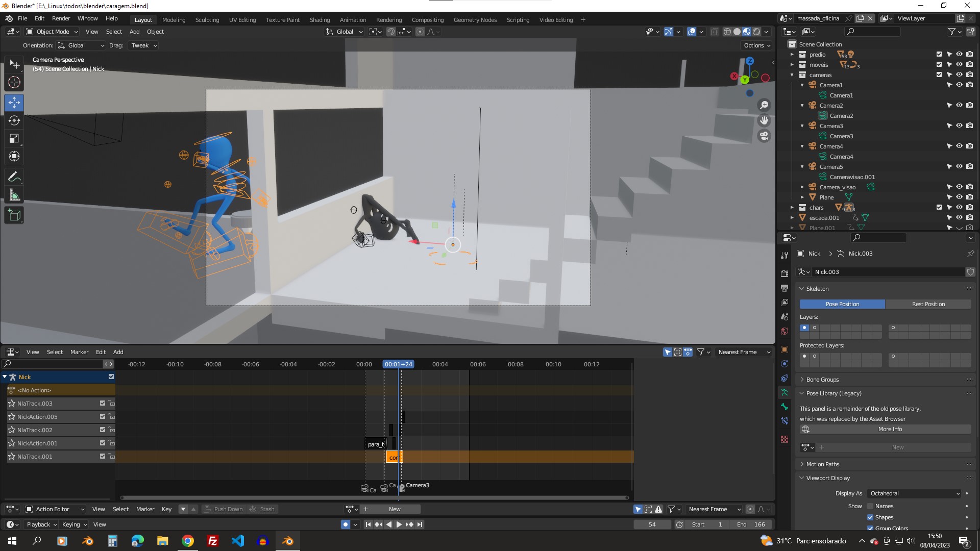Screen dimensions: 980x551
Task: Choose the Select Box tool
Action: (14, 64)
